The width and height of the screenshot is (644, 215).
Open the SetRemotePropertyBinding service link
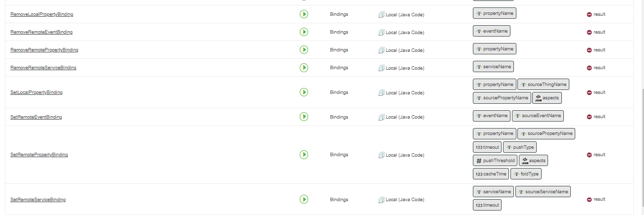[x=39, y=155]
